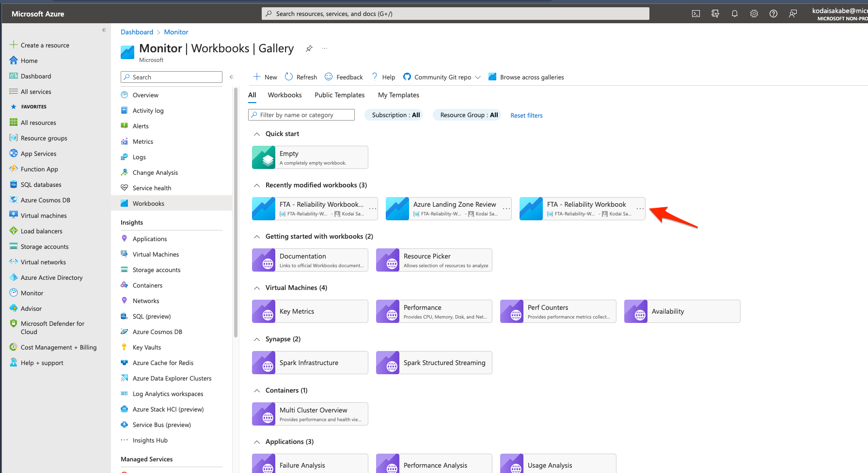
Task: Select Azure Cosmos DB in the sidebar
Action: [x=45, y=199]
